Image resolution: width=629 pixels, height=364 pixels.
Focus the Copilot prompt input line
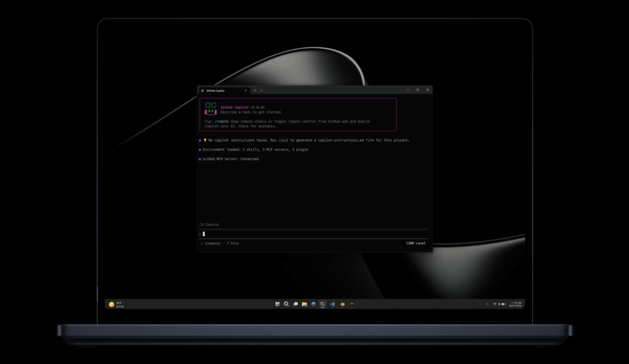tap(313, 234)
